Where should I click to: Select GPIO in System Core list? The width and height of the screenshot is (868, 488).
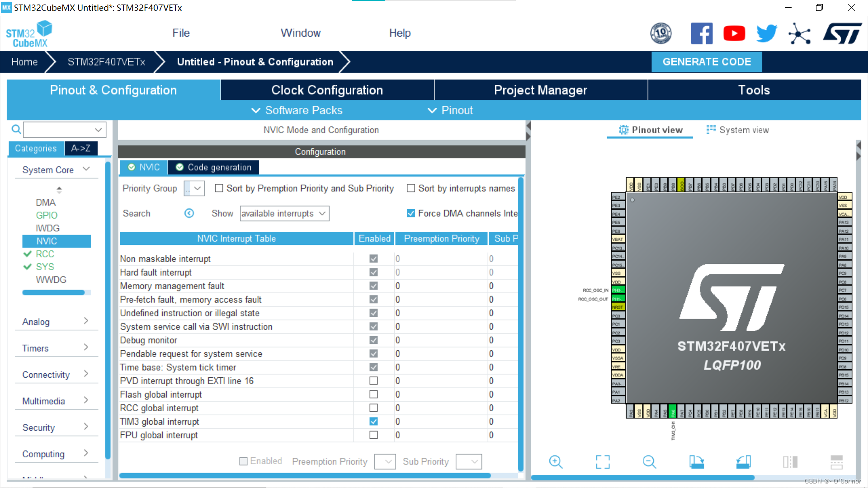[x=47, y=215]
